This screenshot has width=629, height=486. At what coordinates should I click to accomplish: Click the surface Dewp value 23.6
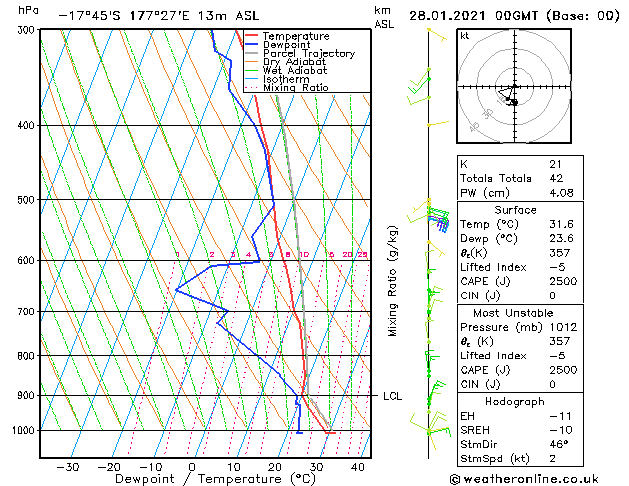coord(561,239)
